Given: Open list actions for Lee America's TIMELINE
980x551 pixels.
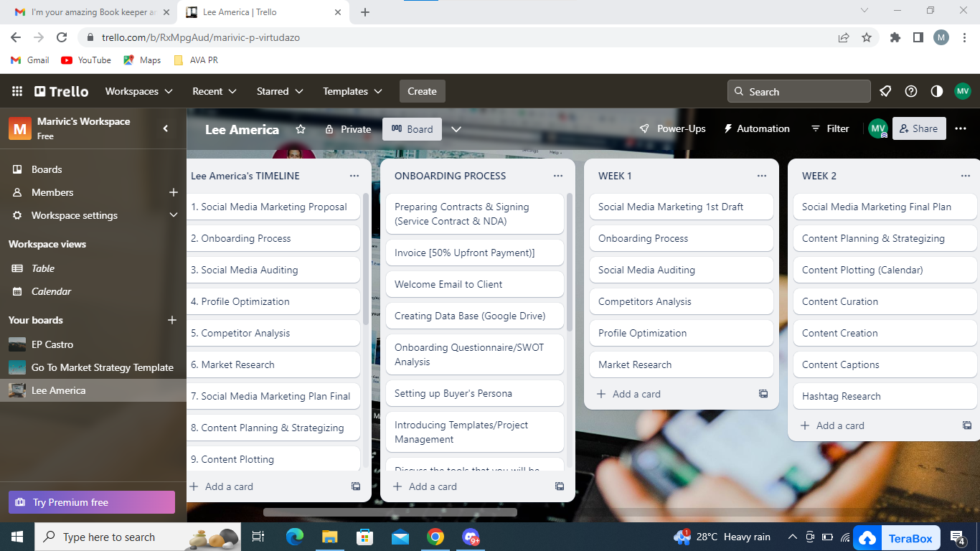Looking at the screenshot, I should pyautogui.click(x=354, y=176).
